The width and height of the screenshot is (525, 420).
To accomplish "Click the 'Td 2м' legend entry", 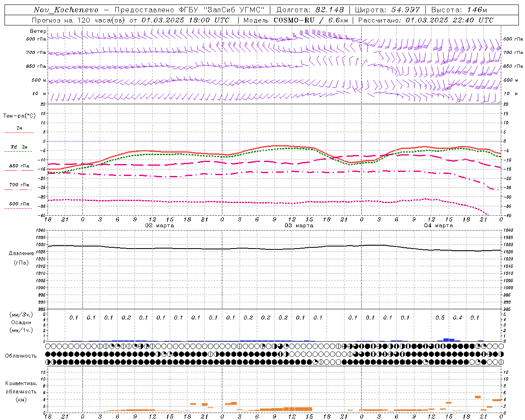I will coord(19,147).
